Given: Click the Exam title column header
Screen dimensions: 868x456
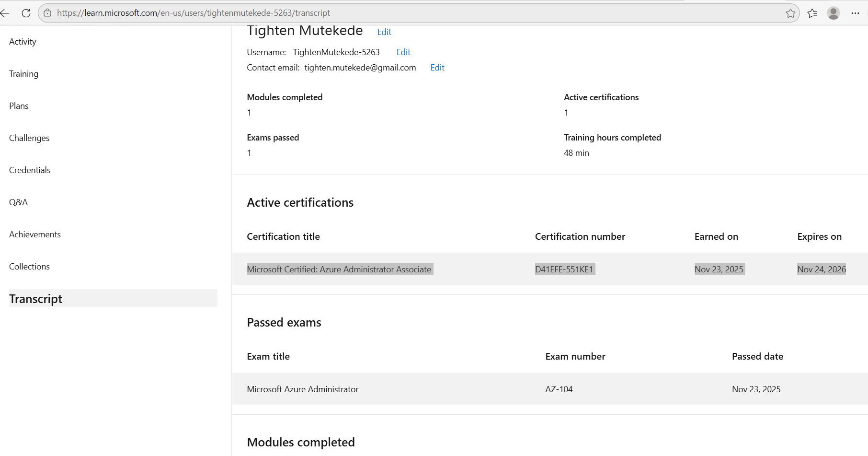Looking at the screenshot, I should click(x=268, y=356).
